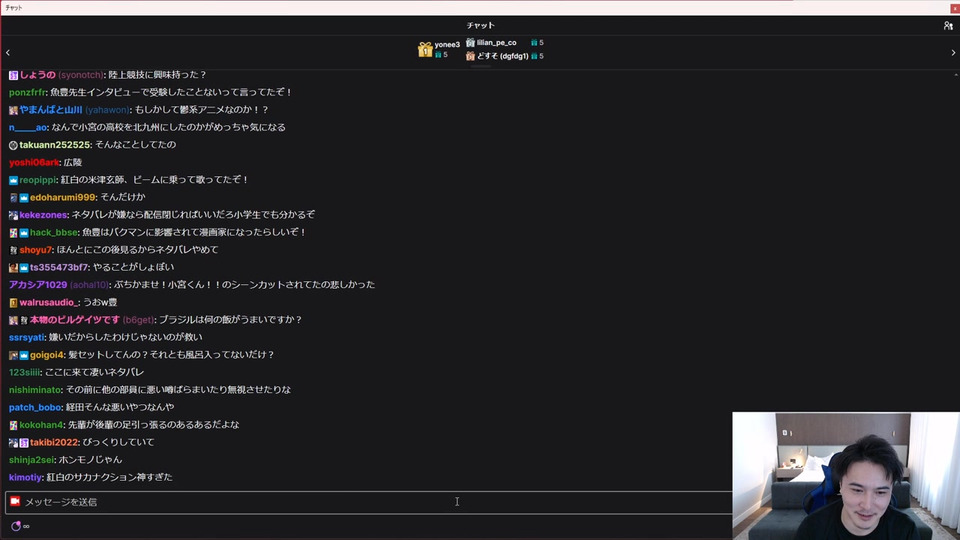The height and width of the screenshot is (540, 960).
Task: Click the prime crown badge beside reopippi
Action: 13,180
